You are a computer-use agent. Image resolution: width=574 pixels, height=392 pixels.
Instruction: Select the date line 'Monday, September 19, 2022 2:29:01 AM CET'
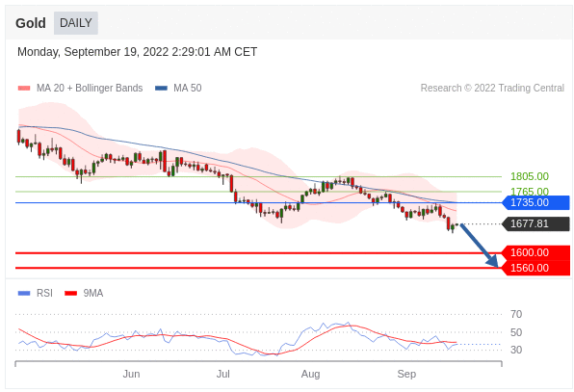(x=138, y=52)
